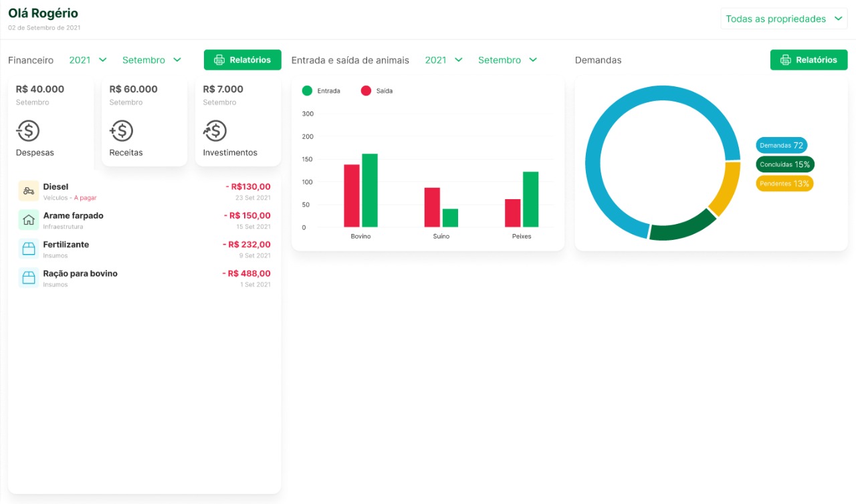The height and width of the screenshot is (504, 856).
Task: Click the Bovino axis label
Action: (360, 237)
